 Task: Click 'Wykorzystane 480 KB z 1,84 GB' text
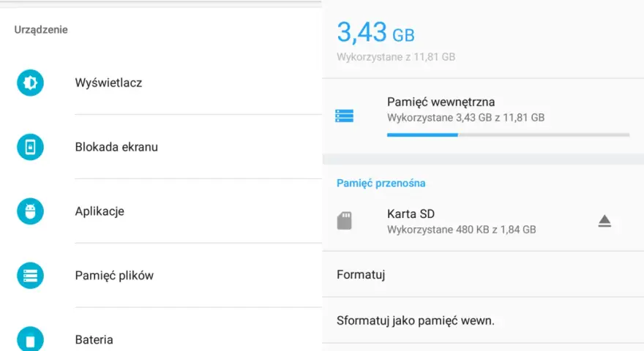(461, 230)
